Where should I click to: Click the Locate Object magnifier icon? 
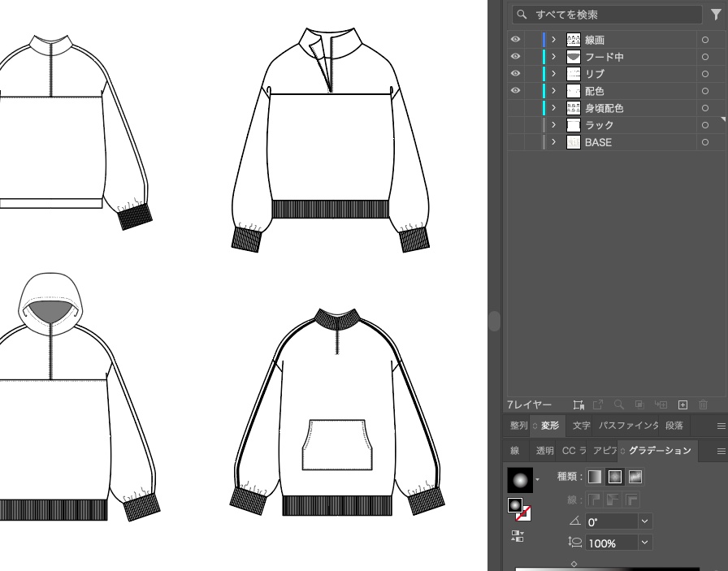pos(619,404)
